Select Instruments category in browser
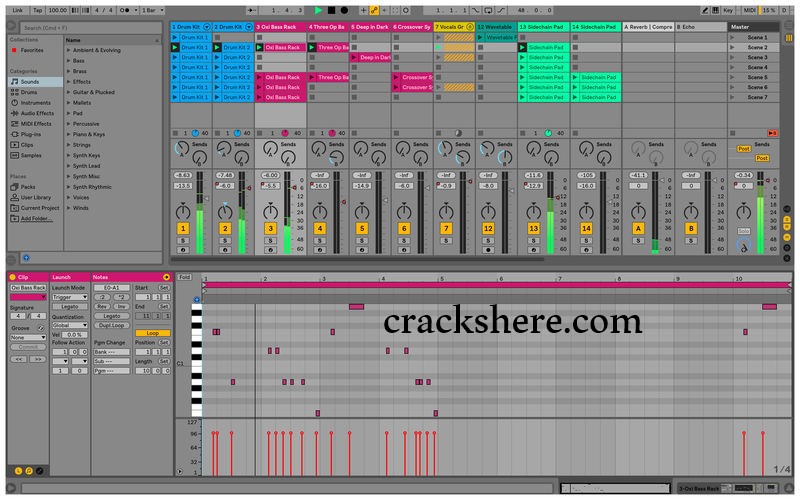The image size is (800, 500). coord(35,103)
